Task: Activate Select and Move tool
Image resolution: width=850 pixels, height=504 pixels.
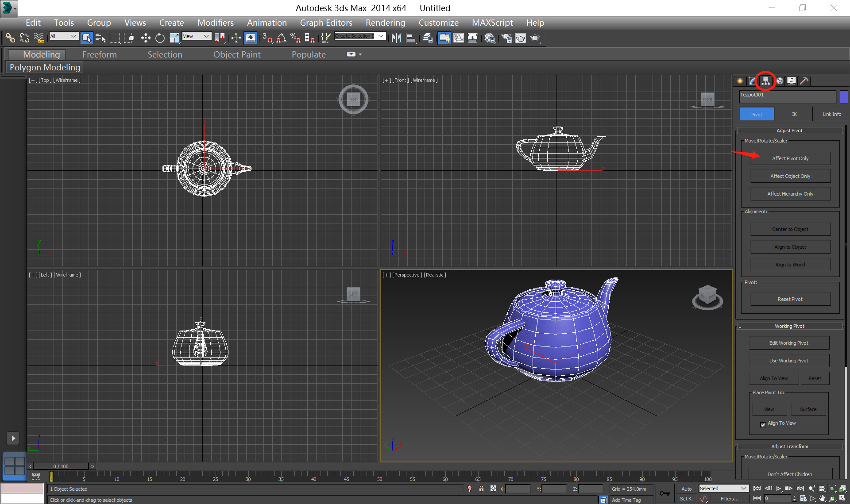Action: pos(145,38)
